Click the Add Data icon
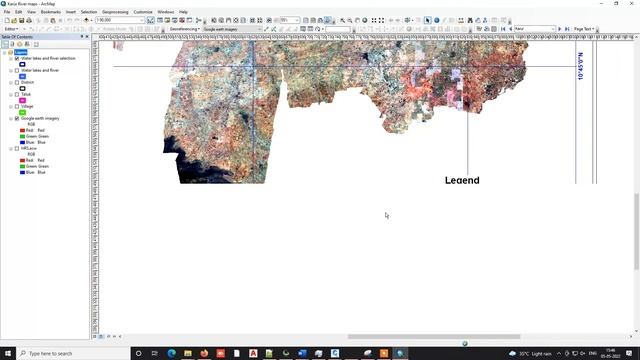The image size is (640, 360). pyautogui.click(x=86, y=20)
